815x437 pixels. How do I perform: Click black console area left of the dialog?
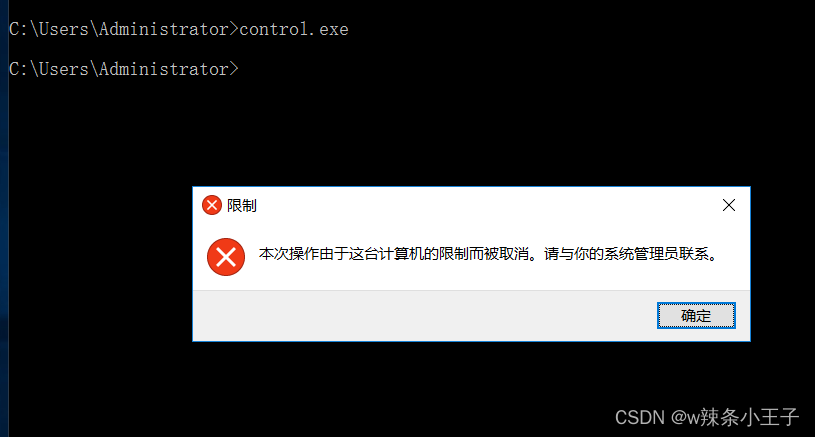pos(99,262)
